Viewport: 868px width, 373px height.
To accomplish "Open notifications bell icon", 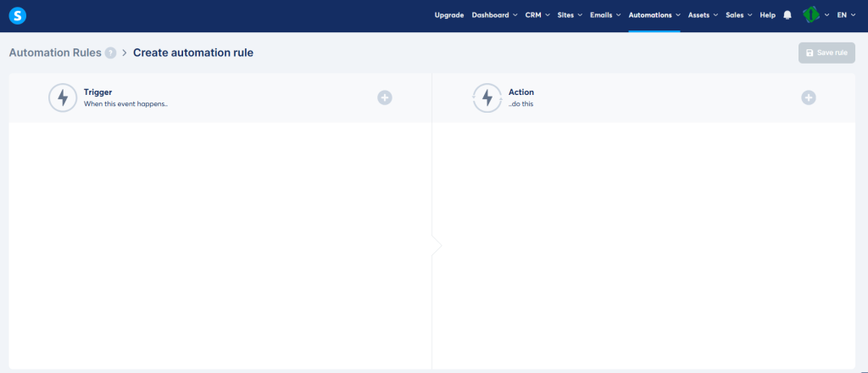I will [787, 15].
